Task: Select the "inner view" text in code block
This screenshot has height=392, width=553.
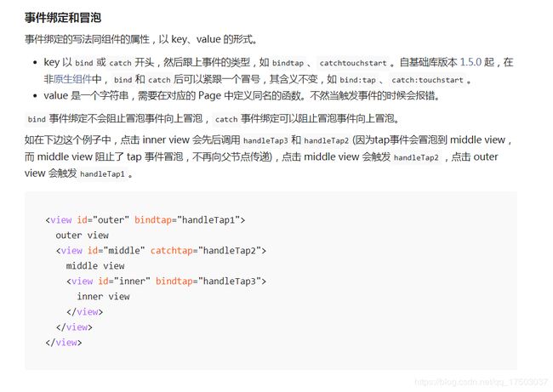Action: coord(103,297)
